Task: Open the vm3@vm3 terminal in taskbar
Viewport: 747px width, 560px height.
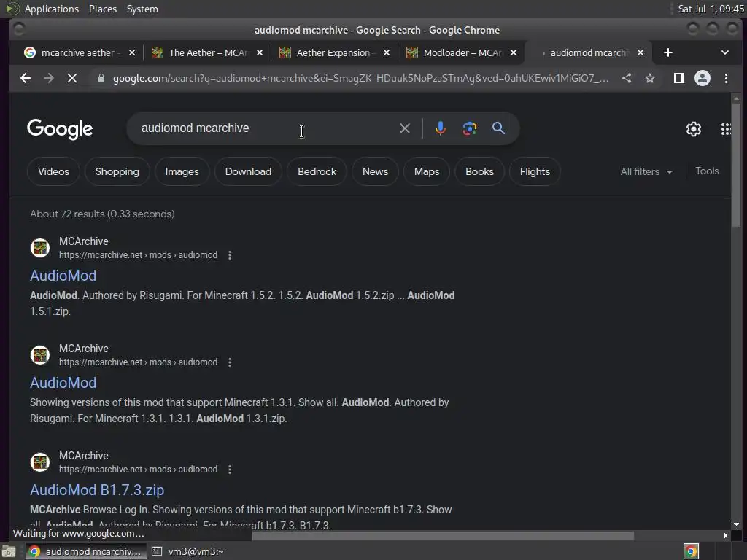Action: coord(189,551)
